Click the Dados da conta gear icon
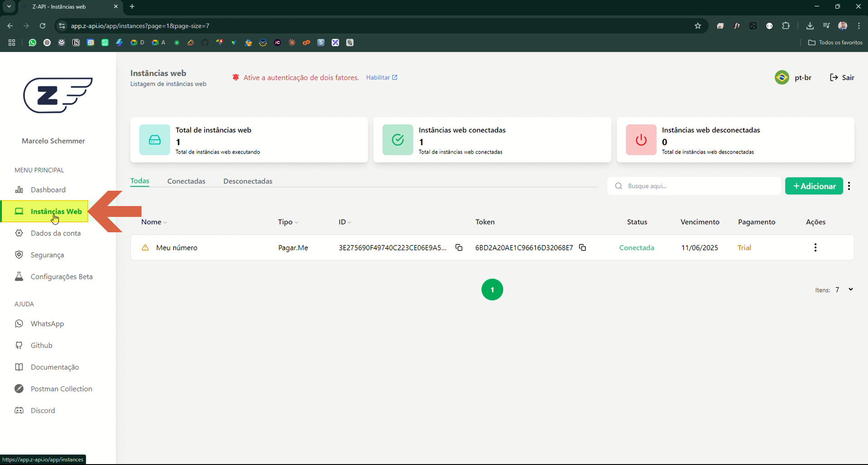The height and width of the screenshot is (465, 868). tap(19, 233)
